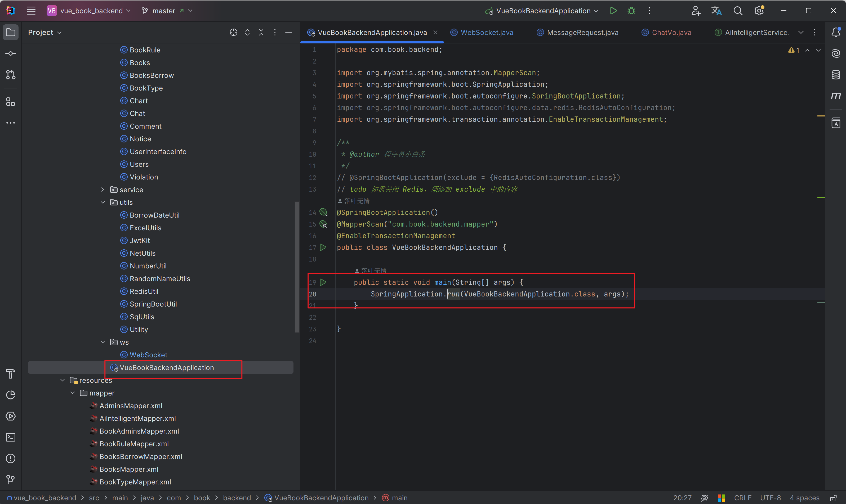This screenshot has height=504, width=846.
Task: Open the Maven tool window
Action: 836,96
